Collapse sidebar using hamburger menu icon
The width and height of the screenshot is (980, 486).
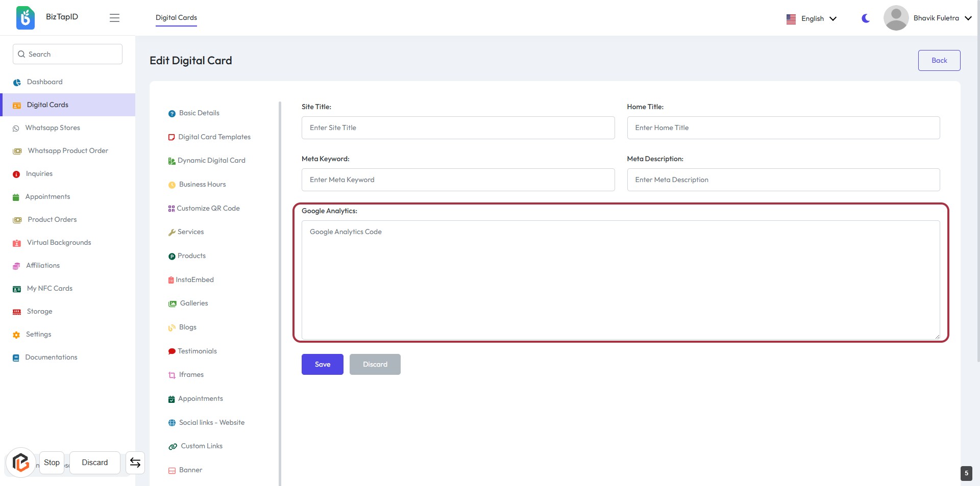tap(114, 18)
